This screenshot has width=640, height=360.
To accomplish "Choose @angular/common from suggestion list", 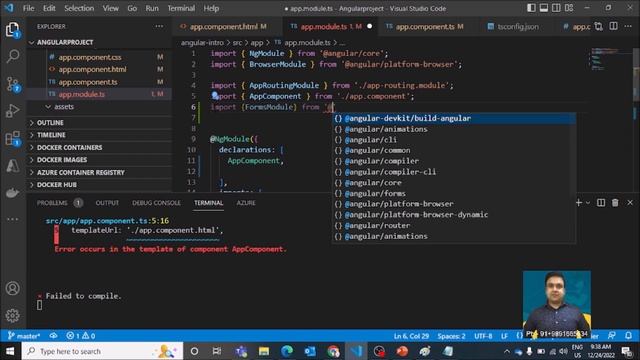I will pyautogui.click(x=454, y=150).
